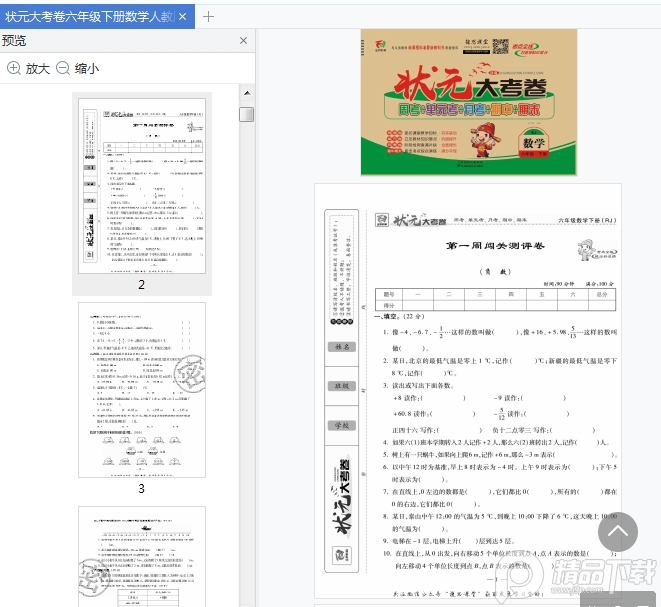Viewport: 661px width, 607px height.
Task: Click the 第一周闯关测评卷 heading
Action: [x=495, y=245]
